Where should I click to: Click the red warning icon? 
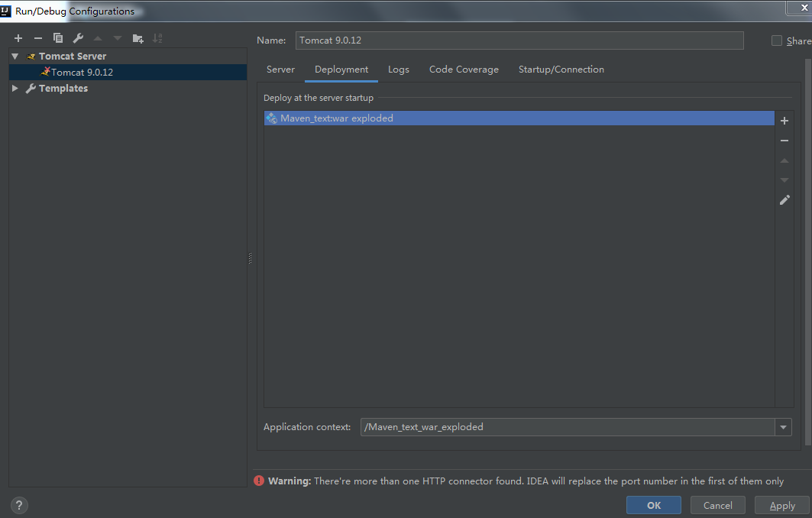[x=259, y=481]
